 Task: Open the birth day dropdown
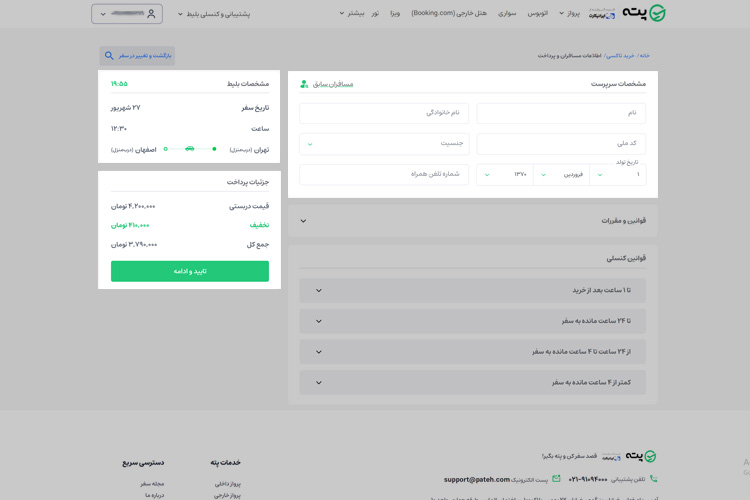[x=618, y=174]
